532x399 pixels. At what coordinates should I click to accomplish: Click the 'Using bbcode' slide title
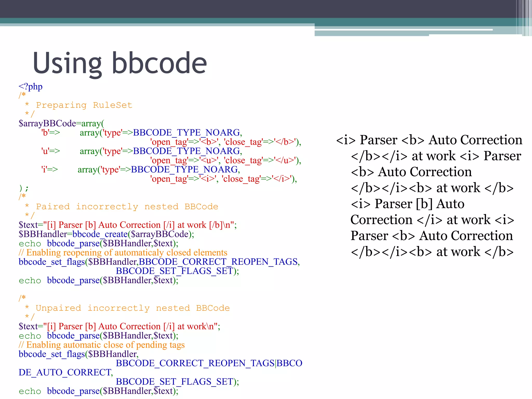pyautogui.click(x=120, y=63)
